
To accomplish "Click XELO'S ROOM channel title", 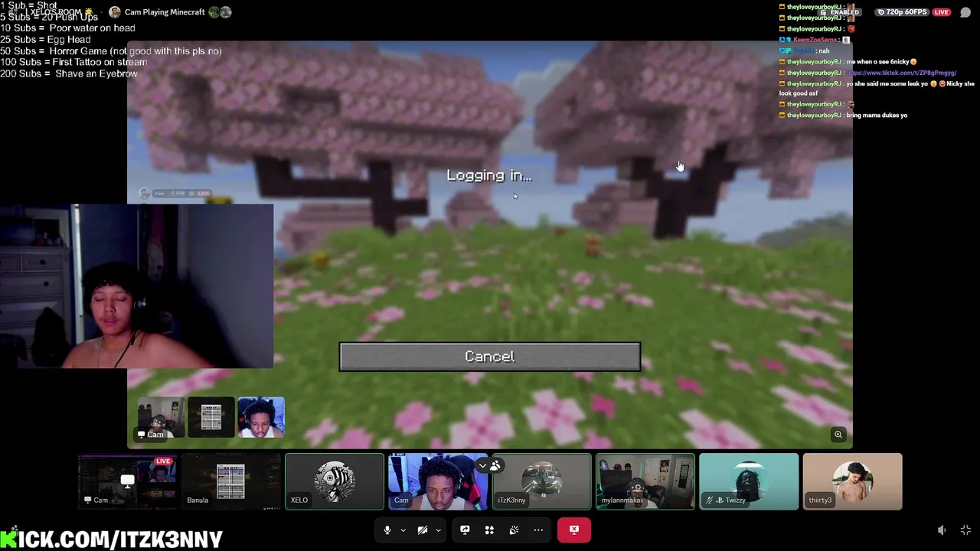I will [x=61, y=12].
